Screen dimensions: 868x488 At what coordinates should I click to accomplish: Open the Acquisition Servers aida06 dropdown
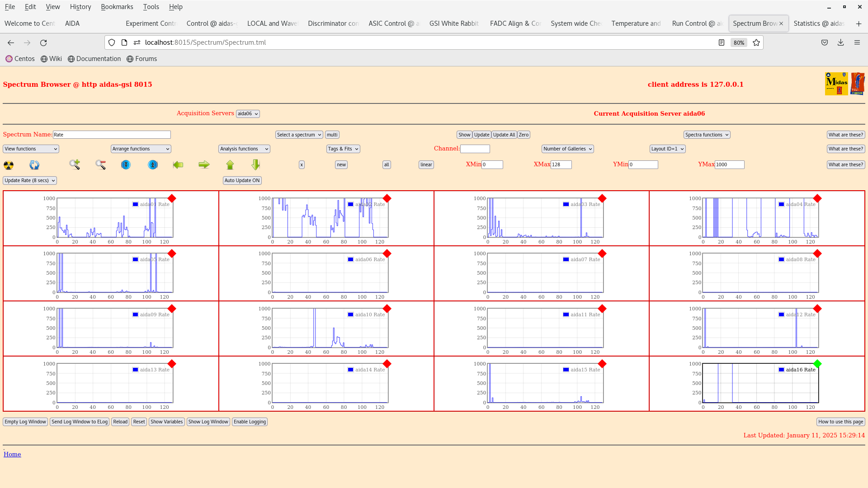[x=248, y=114]
